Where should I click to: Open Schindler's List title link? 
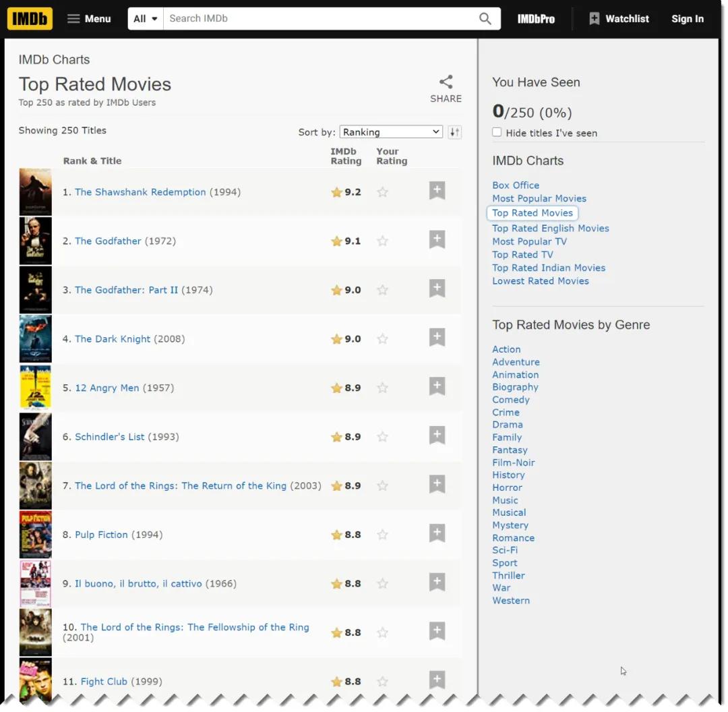tap(110, 437)
